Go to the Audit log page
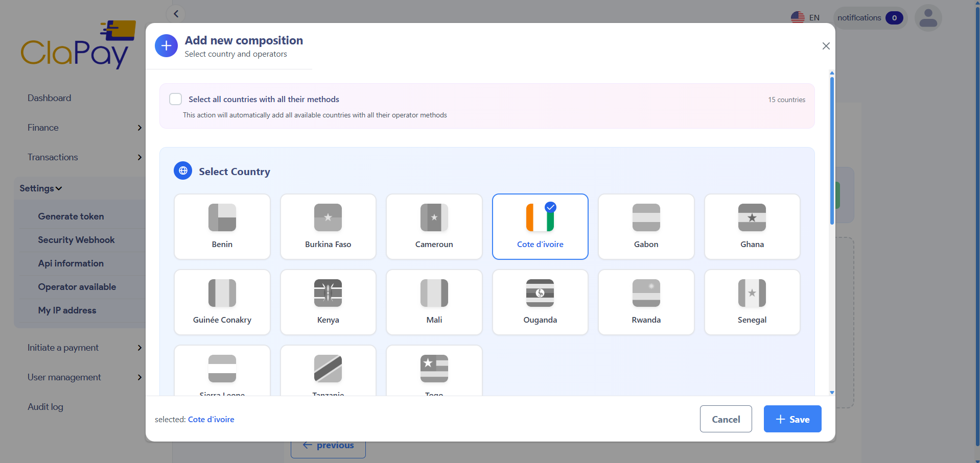 click(45, 407)
